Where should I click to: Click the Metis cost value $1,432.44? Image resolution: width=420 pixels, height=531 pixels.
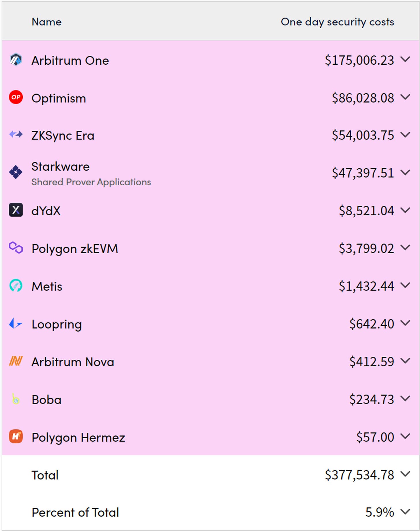[x=366, y=286]
